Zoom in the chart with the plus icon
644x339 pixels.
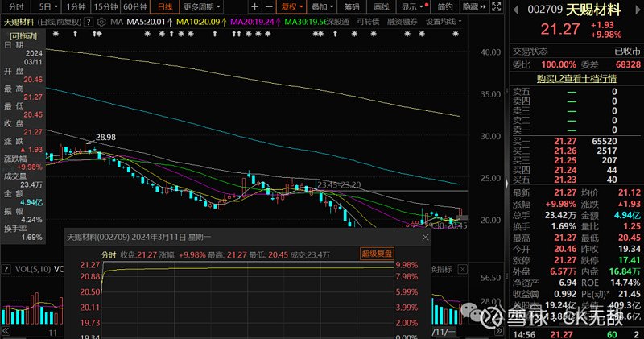(254, 6)
